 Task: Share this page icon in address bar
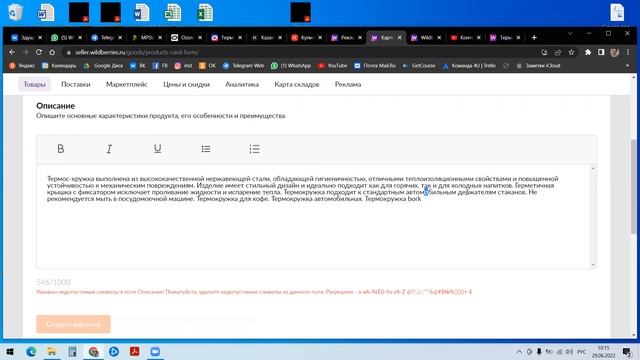[x=558, y=52]
